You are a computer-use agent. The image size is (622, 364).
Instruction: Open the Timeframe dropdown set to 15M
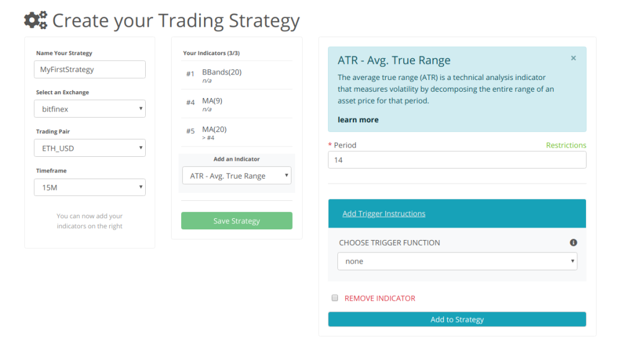pos(90,187)
